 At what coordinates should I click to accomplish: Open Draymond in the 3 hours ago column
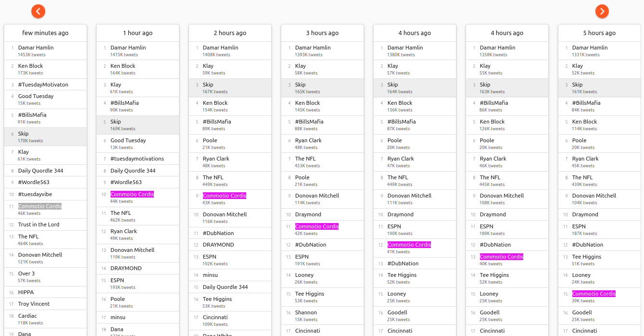[323, 214]
